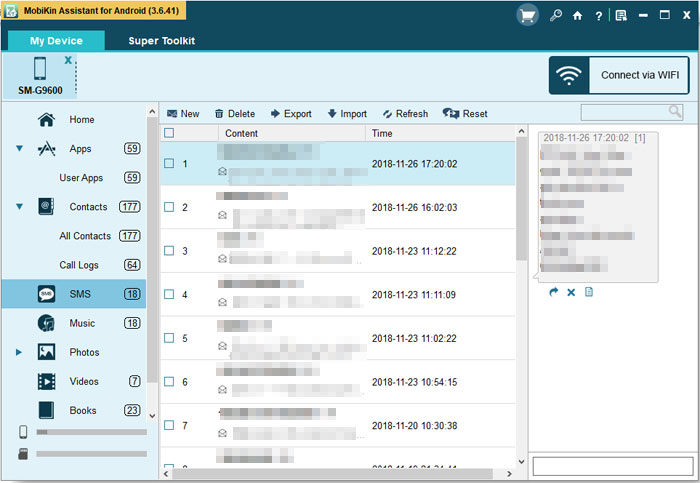Click the feedback notes icon in title bar

pos(621,16)
